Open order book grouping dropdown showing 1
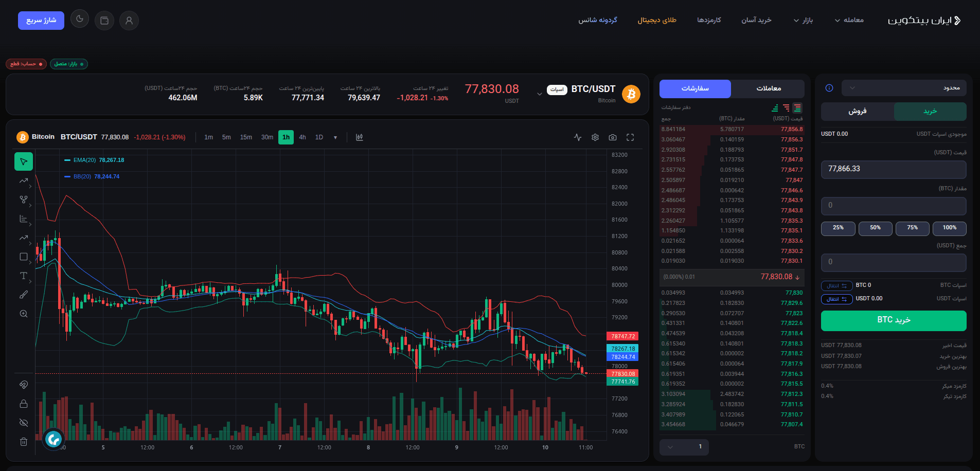Image resolution: width=980 pixels, height=471 pixels. click(x=684, y=447)
